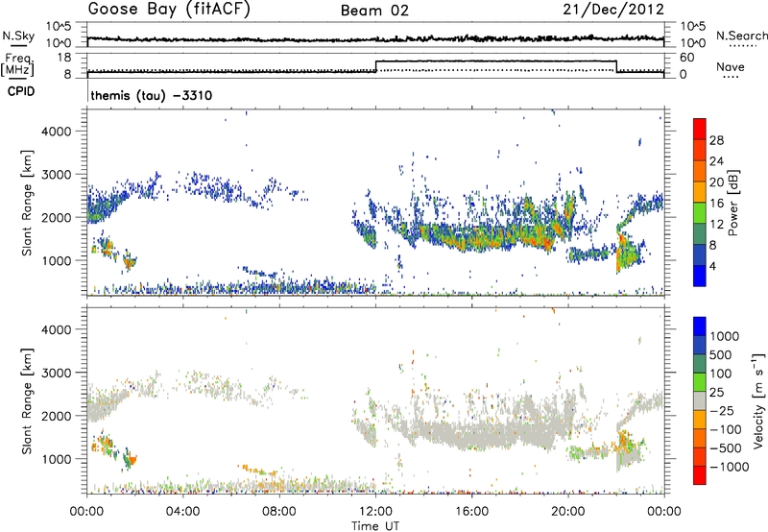Click the "N.Sky" legend label

click(18, 36)
